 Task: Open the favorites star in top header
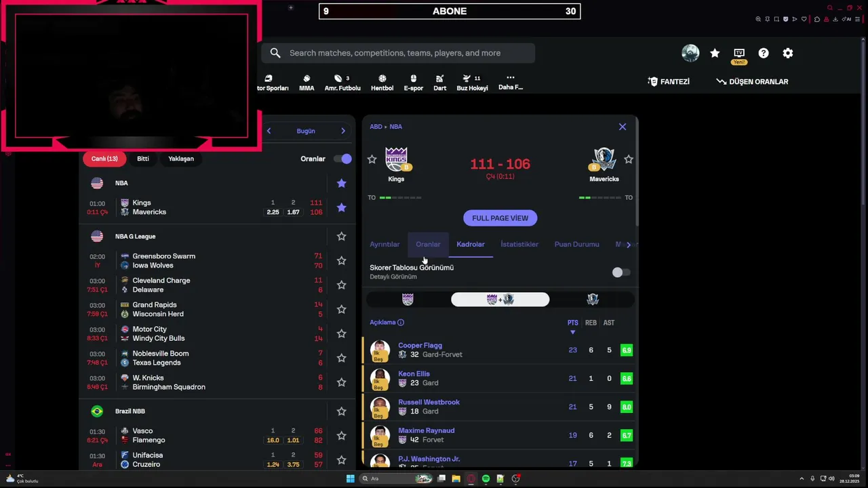click(715, 53)
